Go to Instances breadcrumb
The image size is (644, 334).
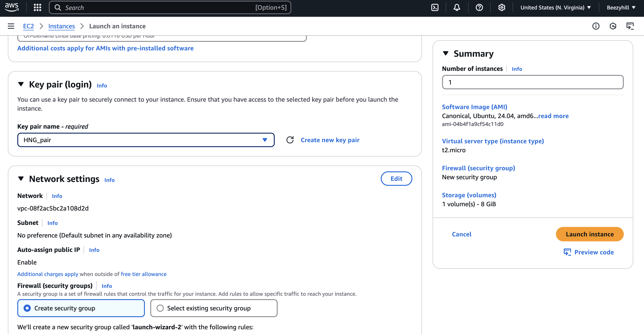point(62,26)
